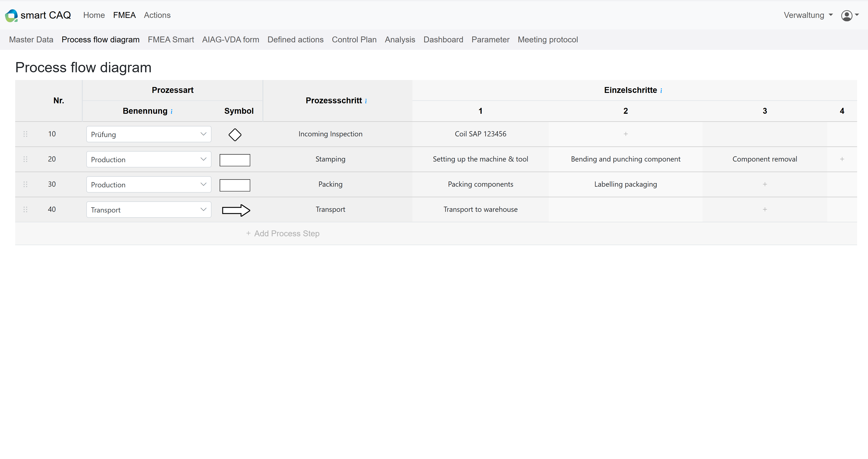This screenshot has width=868, height=459.
Task: Click the drag handle for row 10
Action: [25, 134]
